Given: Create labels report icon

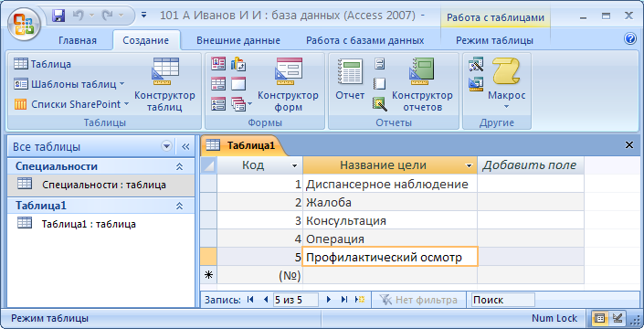Looking at the screenshot, I should pos(379,64).
